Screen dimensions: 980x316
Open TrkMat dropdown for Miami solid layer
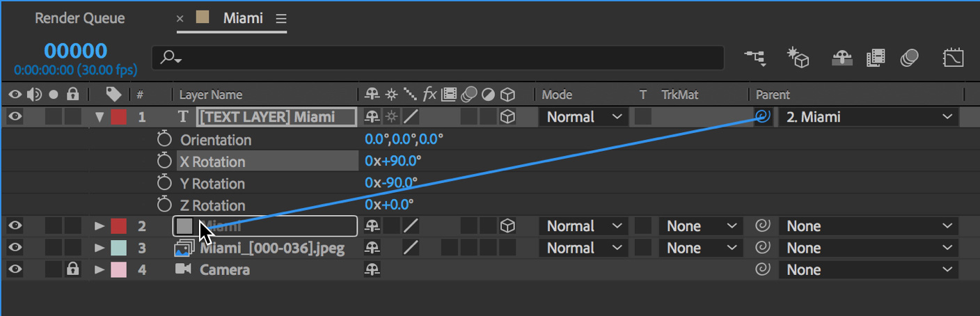coord(700,226)
